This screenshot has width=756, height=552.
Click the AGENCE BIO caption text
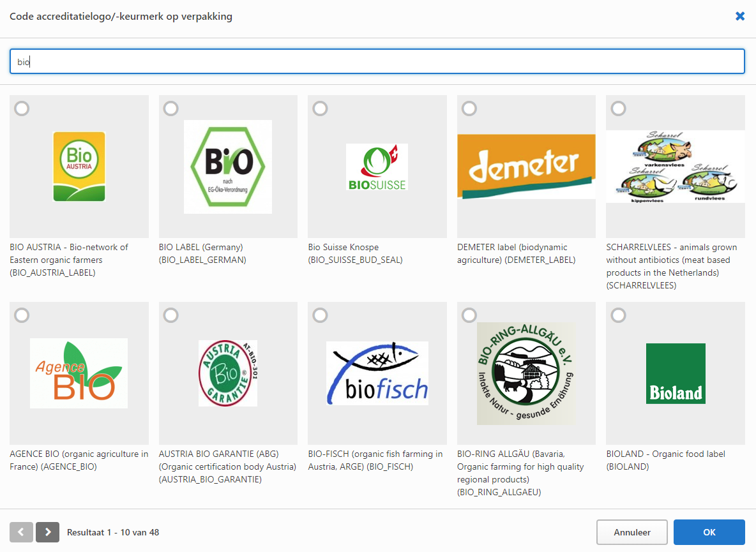79,460
